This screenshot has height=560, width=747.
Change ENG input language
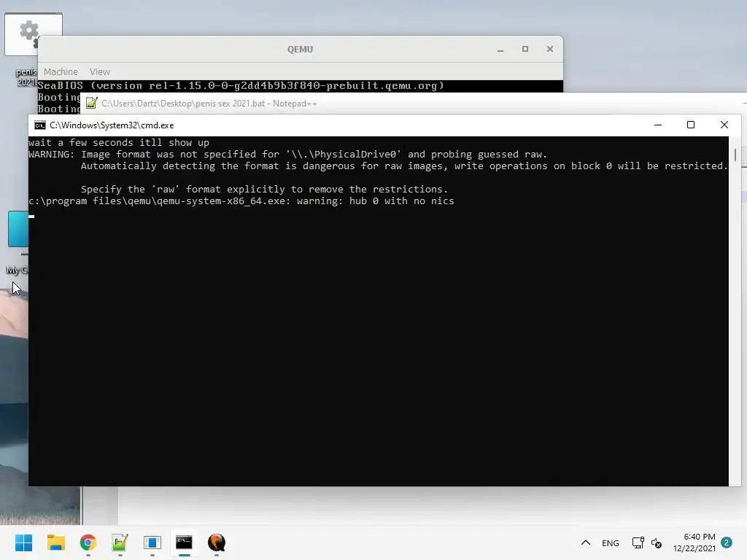tap(611, 542)
